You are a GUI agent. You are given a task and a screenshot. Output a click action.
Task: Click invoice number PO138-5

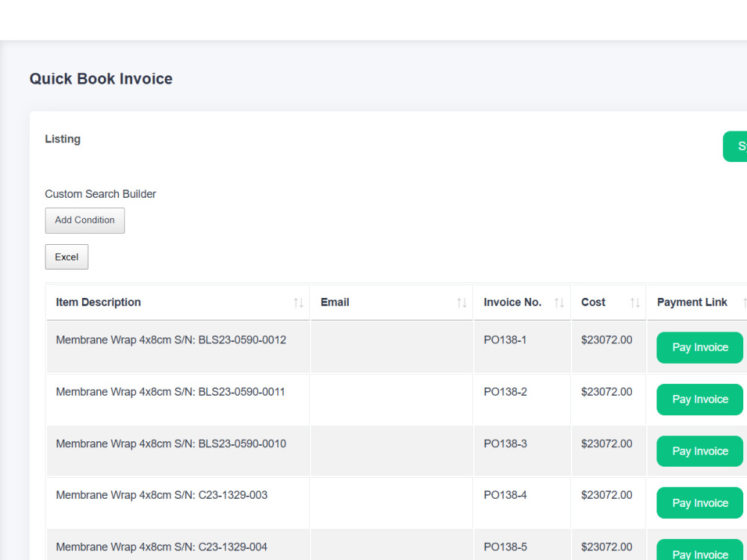(x=506, y=547)
